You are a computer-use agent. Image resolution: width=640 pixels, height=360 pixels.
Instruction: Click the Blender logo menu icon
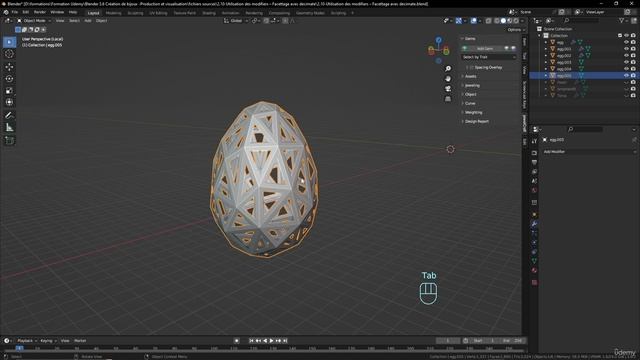pyautogui.click(x=6, y=12)
